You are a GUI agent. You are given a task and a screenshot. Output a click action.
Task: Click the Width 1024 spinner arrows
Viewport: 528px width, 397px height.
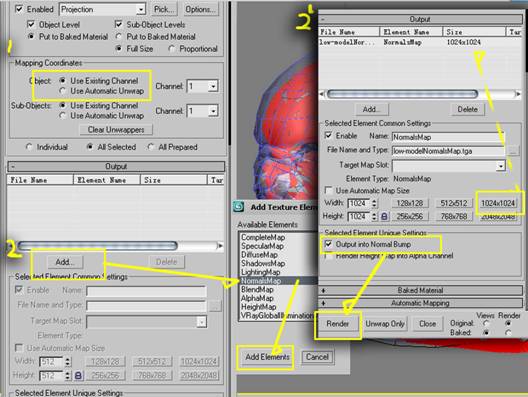374,203
